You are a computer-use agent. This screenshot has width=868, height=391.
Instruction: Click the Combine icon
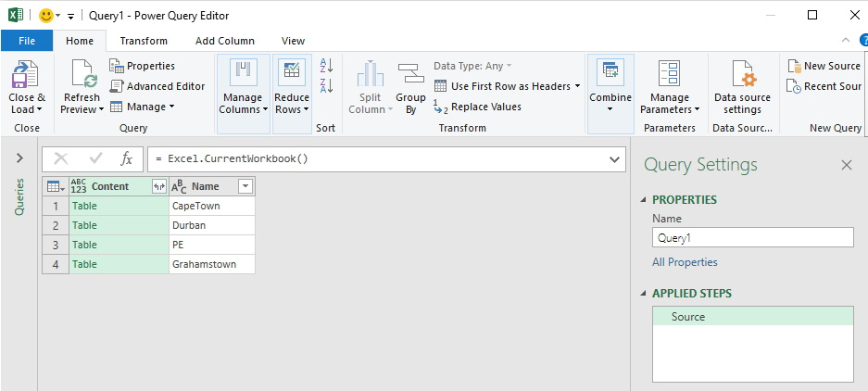[x=610, y=72]
